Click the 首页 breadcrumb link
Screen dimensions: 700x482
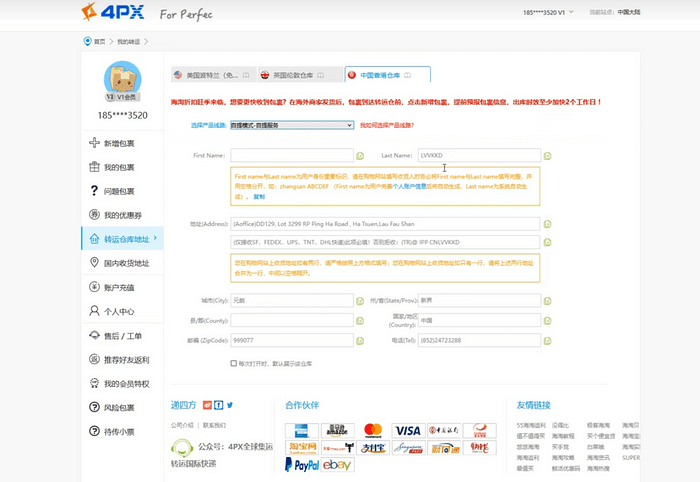pos(98,42)
